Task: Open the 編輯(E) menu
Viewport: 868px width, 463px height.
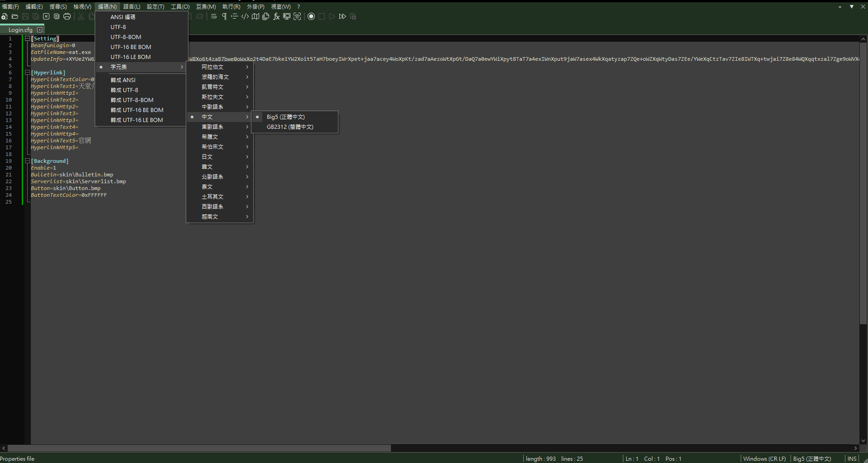Action: (x=34, y=7)
